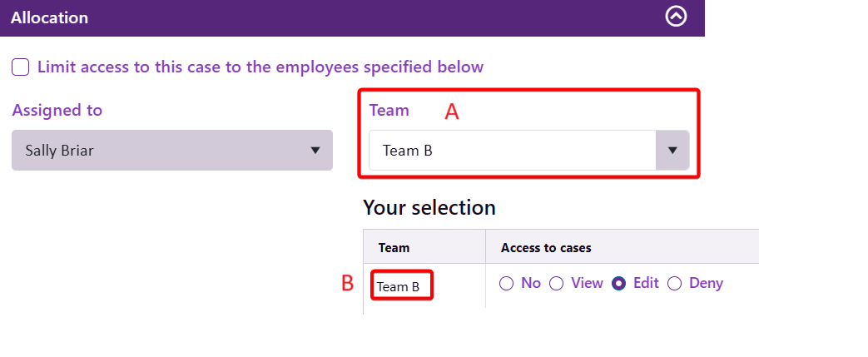
Task: Click the red letter A annotation
Action: tap(452, 112)
